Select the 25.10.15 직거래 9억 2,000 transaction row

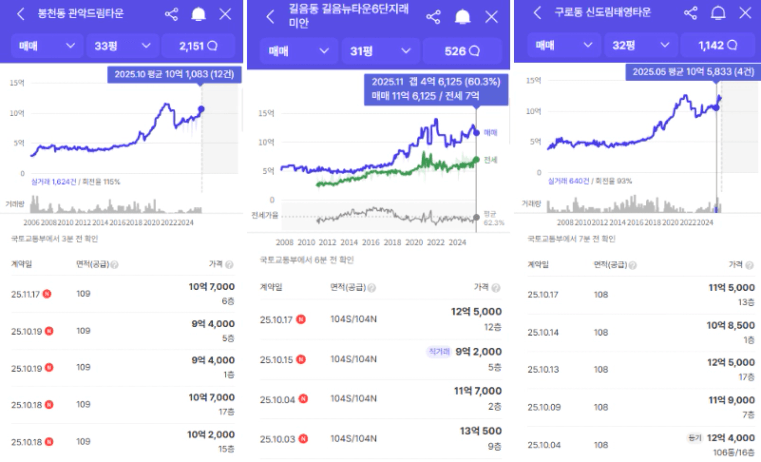click(380, 358)
